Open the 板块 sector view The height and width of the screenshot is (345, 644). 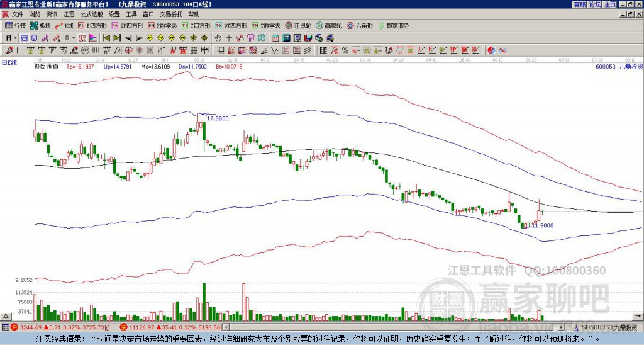coord(40,25)
